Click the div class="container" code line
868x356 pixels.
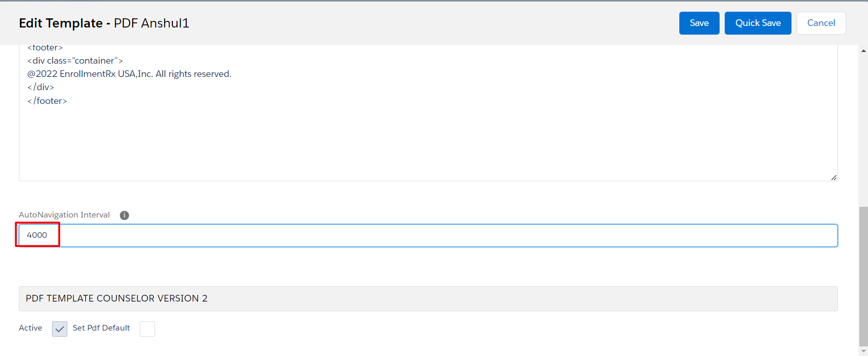(75, 61)
